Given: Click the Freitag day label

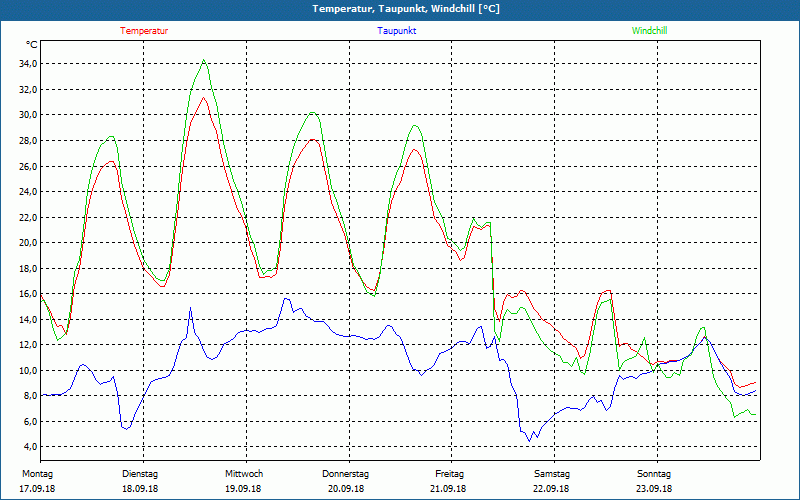Looking at the screenshot, I should 449,474.
